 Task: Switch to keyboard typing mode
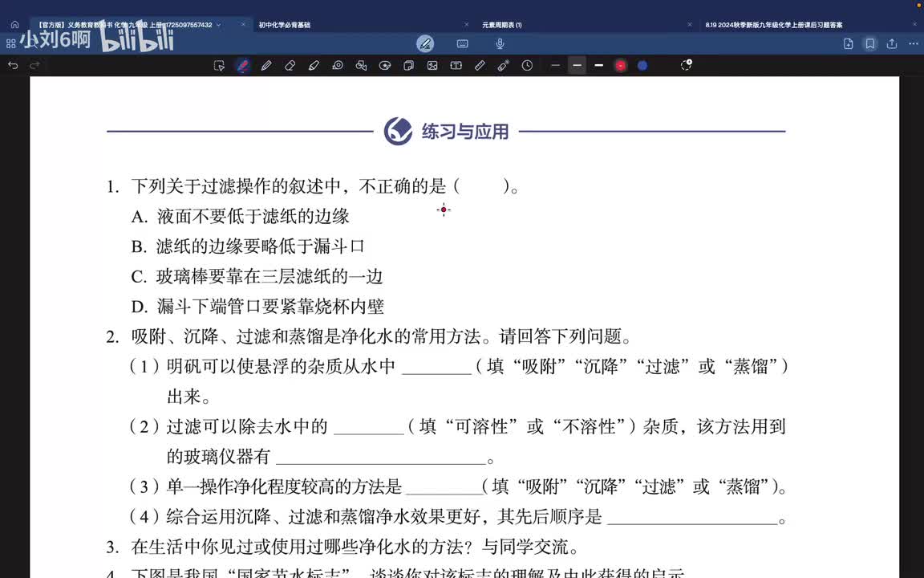click(463, 43)
